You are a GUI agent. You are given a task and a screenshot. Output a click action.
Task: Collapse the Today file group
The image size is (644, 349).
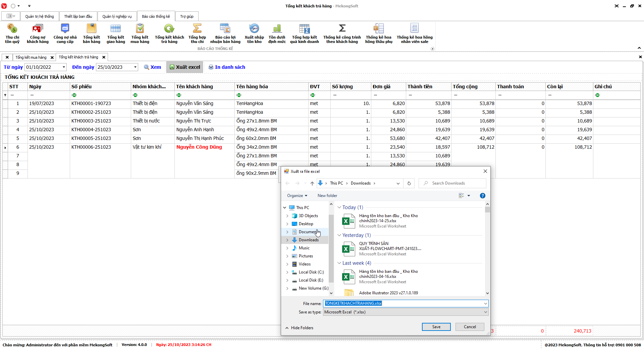pyautogui.click(x=339, y=207)
